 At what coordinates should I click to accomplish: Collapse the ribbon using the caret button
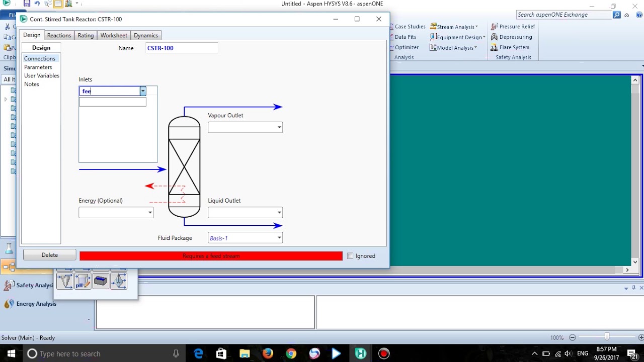tap(626, 15)
